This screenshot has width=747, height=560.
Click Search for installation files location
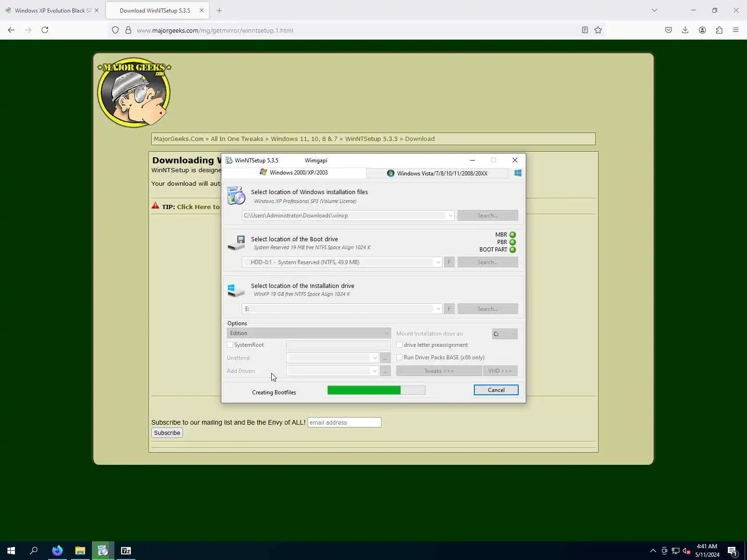[488, 216]
